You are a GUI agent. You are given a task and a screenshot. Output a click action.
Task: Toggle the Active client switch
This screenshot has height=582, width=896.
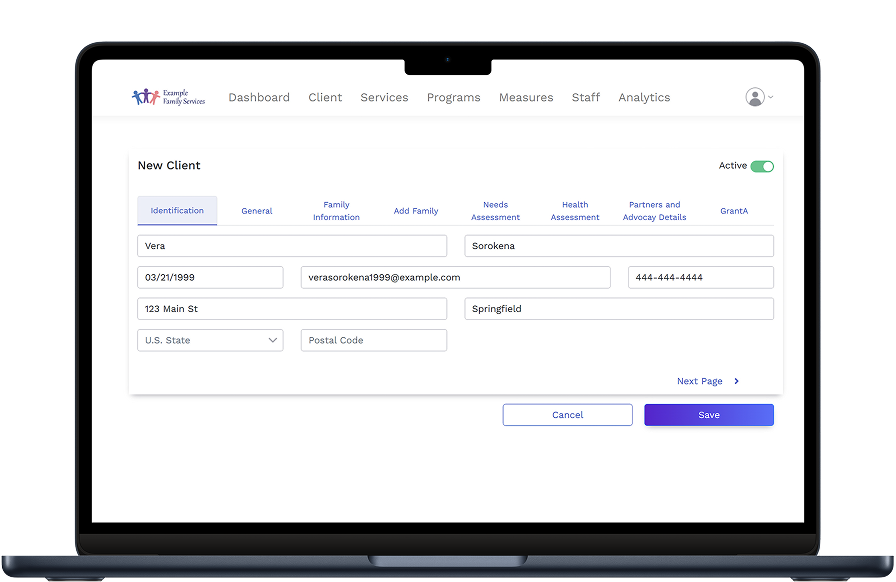point(762,166)
